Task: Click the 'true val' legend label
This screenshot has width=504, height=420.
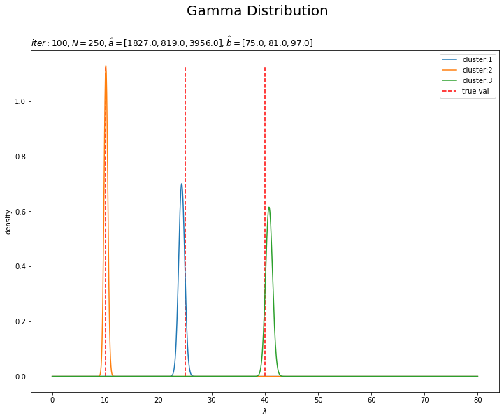Action: (475, 91)
